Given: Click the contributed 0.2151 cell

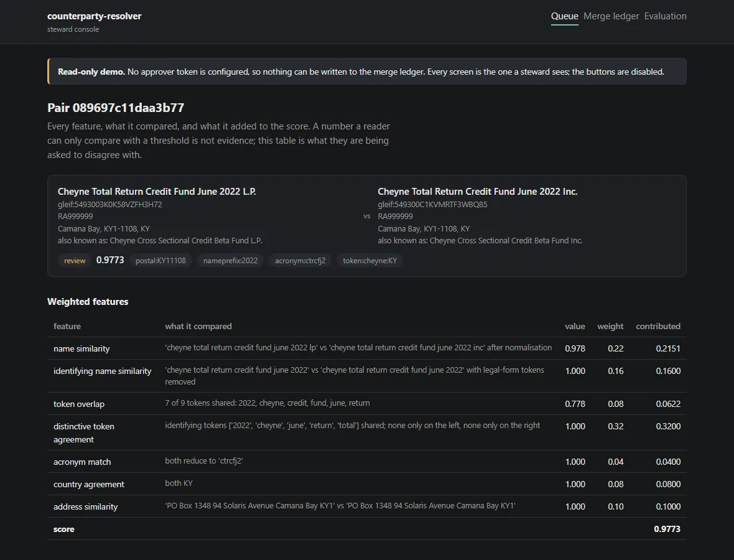Looking at the screenshot, I should click(668, 349).
